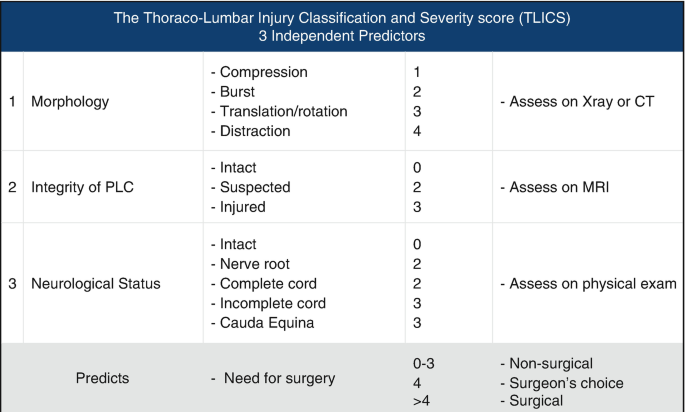685x412 pixels.
Task: Select the "Incomplete cord" entry
Action: tap(269, 303)
